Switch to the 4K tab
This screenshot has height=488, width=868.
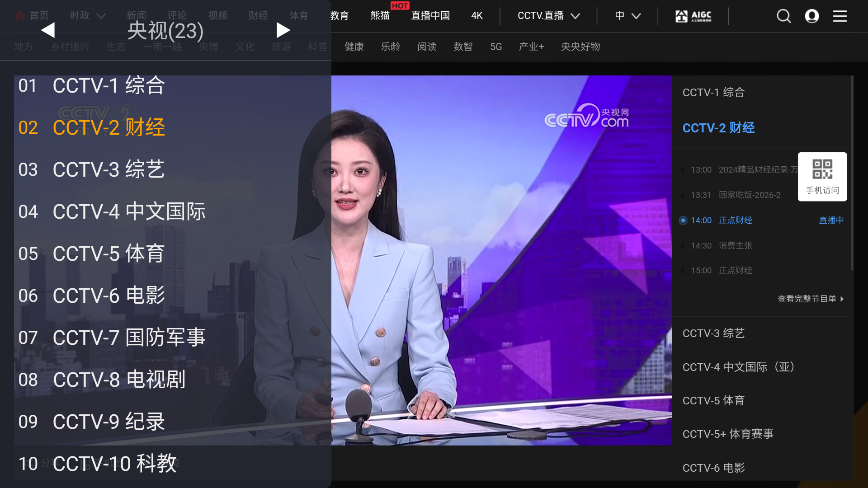tap(476, 15)
